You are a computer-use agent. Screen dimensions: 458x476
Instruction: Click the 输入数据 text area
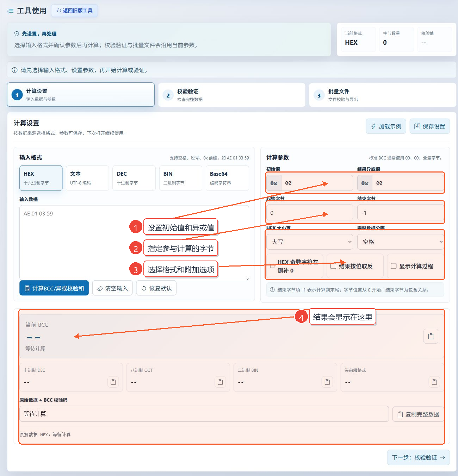[x=134, y=243]
